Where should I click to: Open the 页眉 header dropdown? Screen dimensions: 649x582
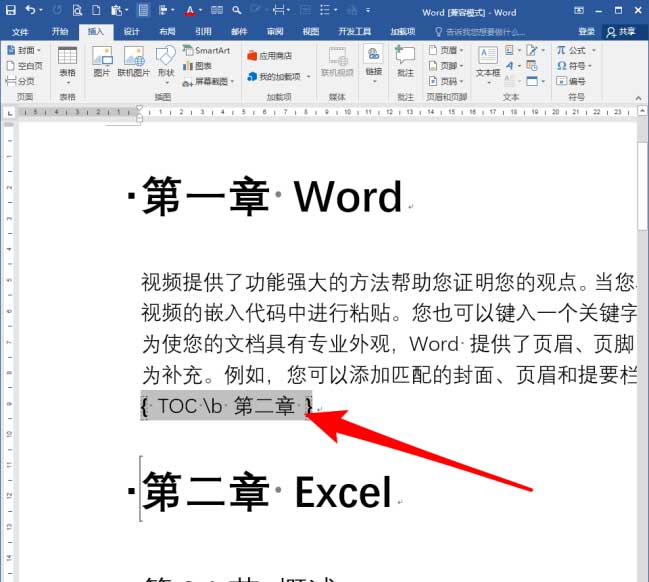click(x=446, y=49)
